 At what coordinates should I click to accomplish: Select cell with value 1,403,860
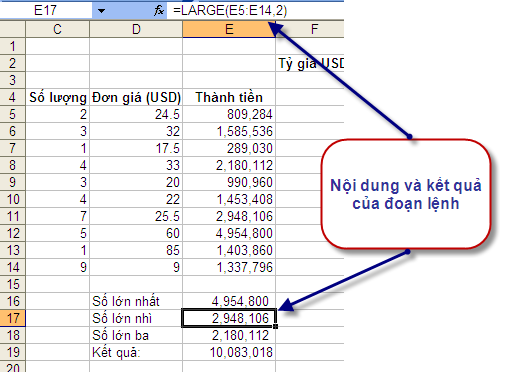[229, 250]
